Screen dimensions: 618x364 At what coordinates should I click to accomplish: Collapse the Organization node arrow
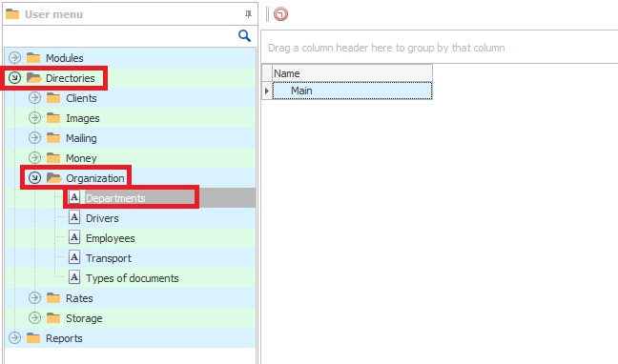[34, 178]
